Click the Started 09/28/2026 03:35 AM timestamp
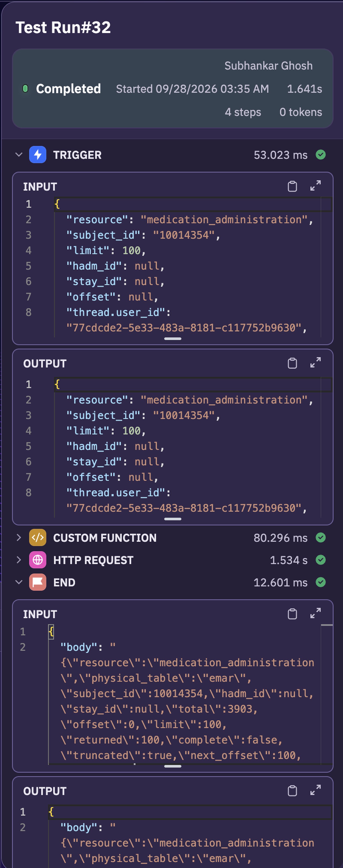Viewport: 343px width, 868px height. (x=193, y=89)
